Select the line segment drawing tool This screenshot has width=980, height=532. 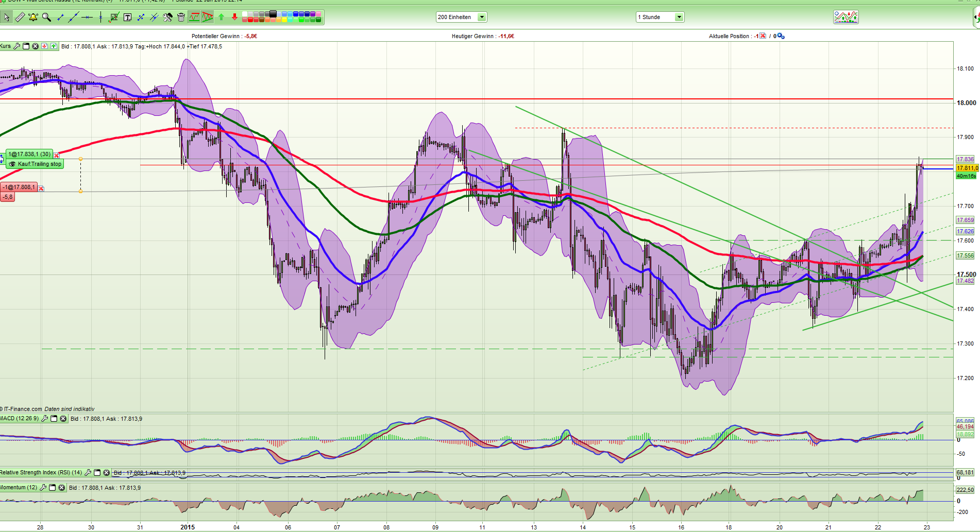pyautogui.click(x=60, y=18)
